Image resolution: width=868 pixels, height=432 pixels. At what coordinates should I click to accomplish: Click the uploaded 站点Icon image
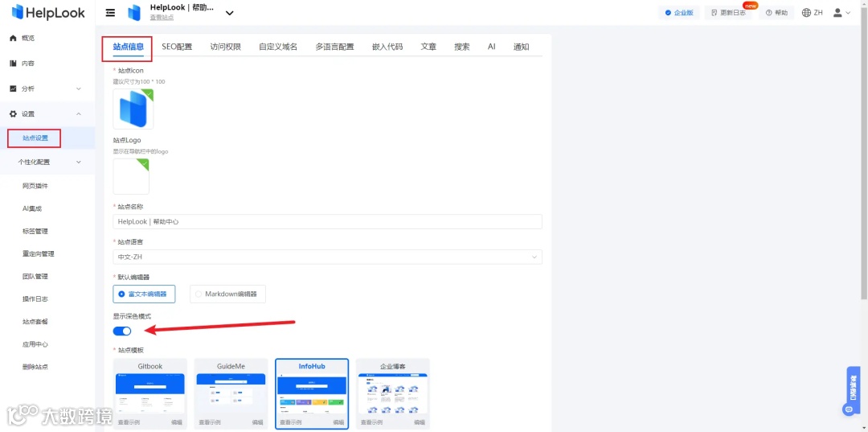pyautogui.click(x=133, y=109)
